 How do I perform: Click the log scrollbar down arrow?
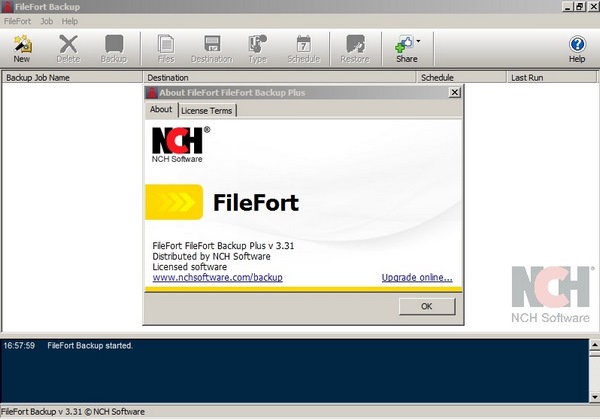(595, 397)
